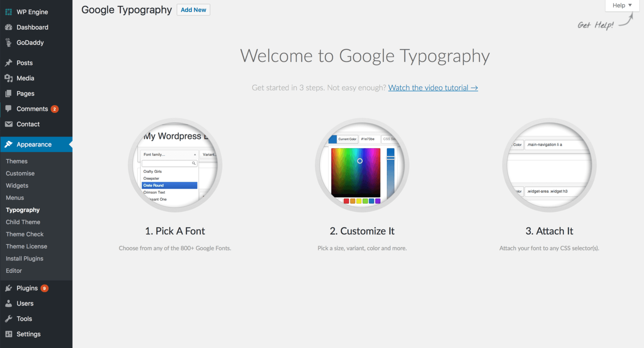Open Theme Check submenu item
644x348 pixels.
(x=25, y=234)
